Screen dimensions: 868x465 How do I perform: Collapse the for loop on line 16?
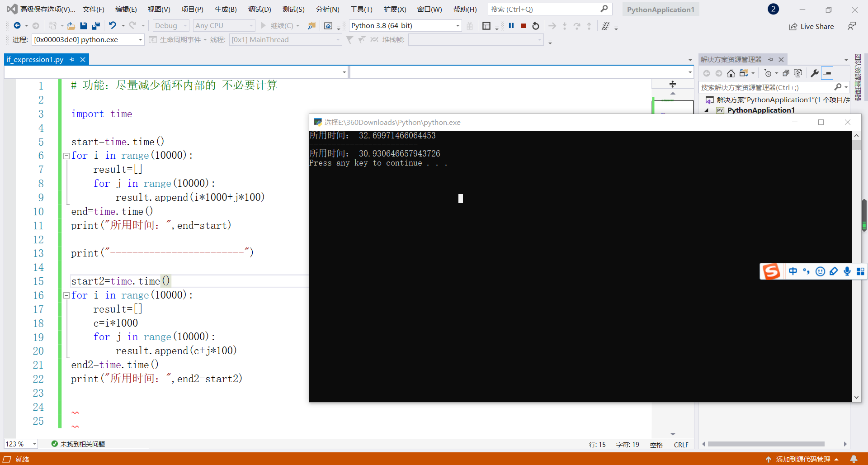(66, 295)
